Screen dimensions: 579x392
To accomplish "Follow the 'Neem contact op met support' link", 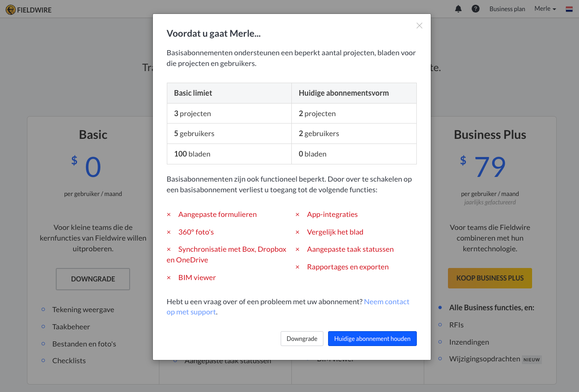I will click(x=288, y=307).
